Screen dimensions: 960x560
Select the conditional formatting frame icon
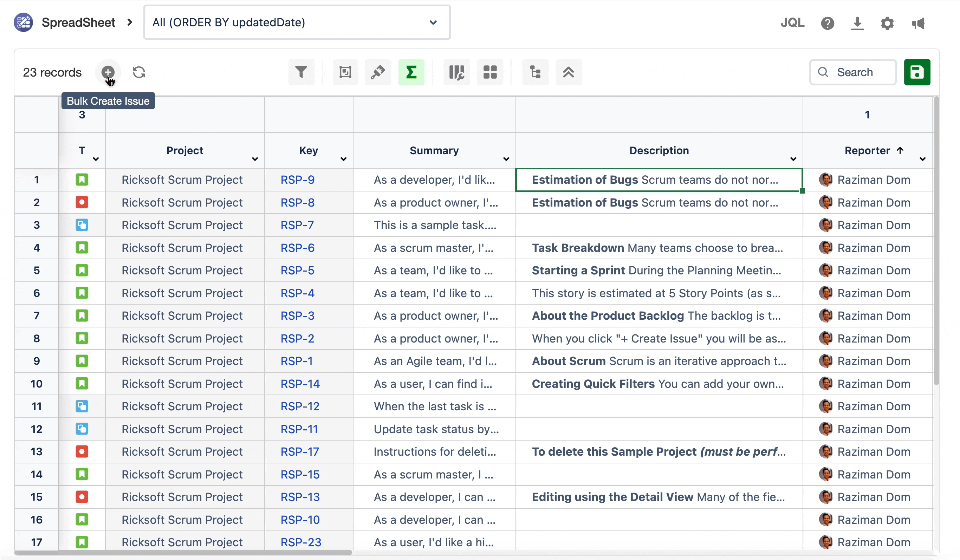[345, 72]
